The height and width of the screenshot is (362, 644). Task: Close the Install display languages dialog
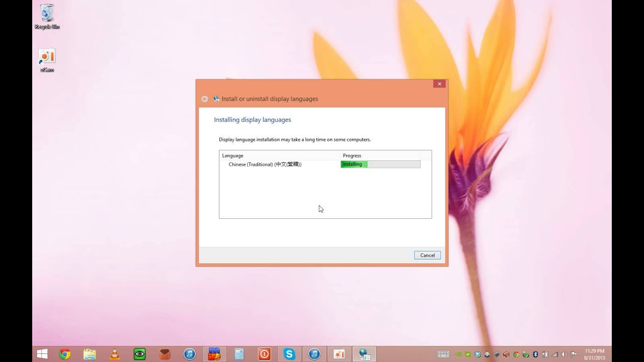[x=439, y=84]
